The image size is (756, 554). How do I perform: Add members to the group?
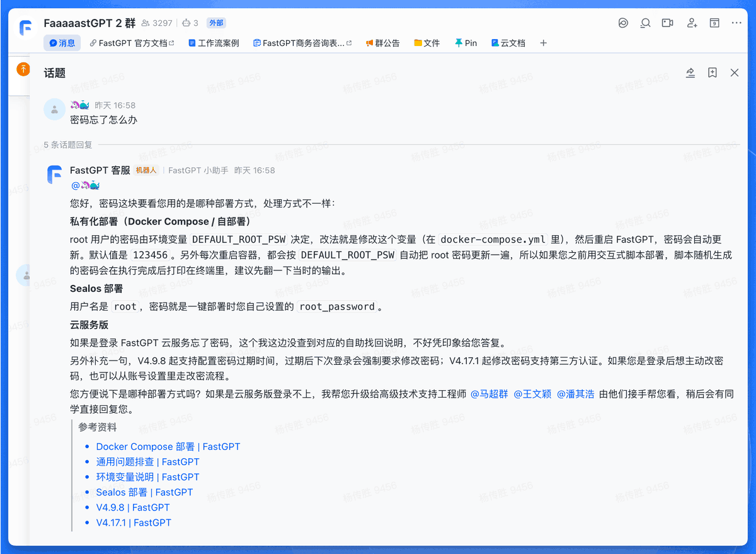point(692,23)
